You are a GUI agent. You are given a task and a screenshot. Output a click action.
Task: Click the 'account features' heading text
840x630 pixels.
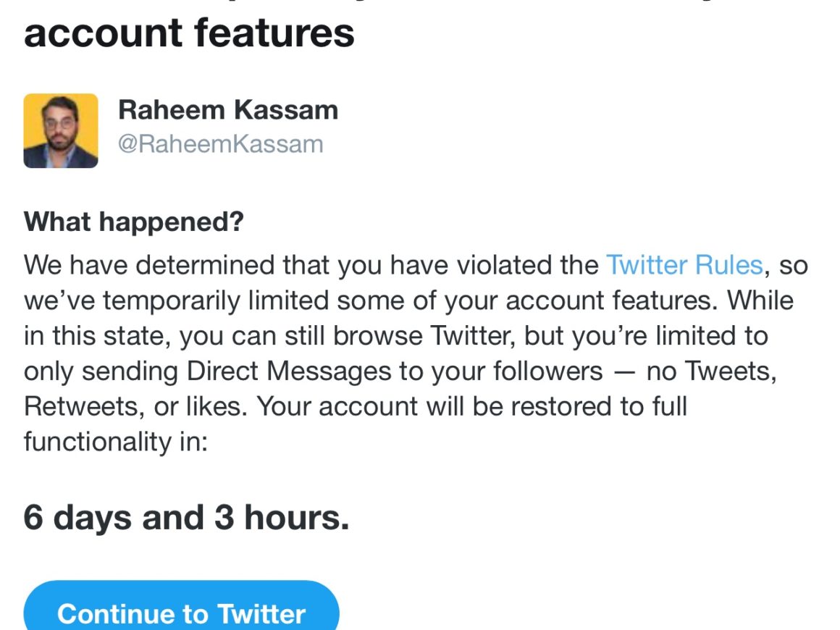tap(189, 33)
